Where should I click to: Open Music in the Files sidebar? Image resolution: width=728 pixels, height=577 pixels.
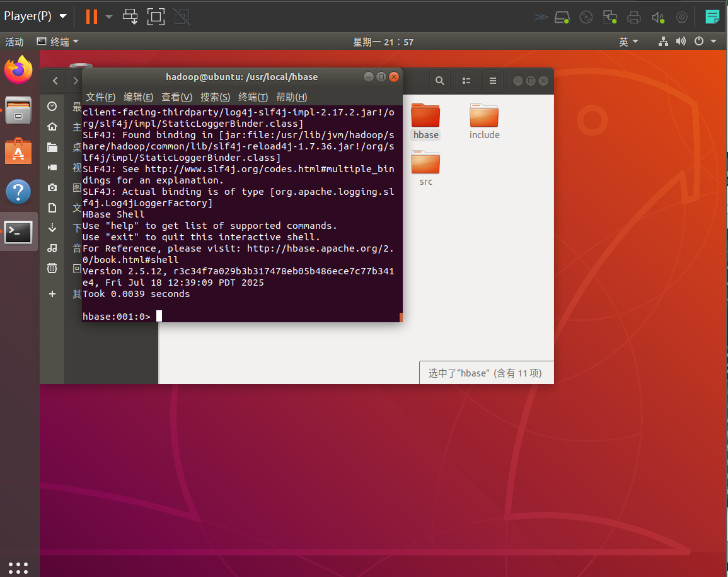(52, 248)
